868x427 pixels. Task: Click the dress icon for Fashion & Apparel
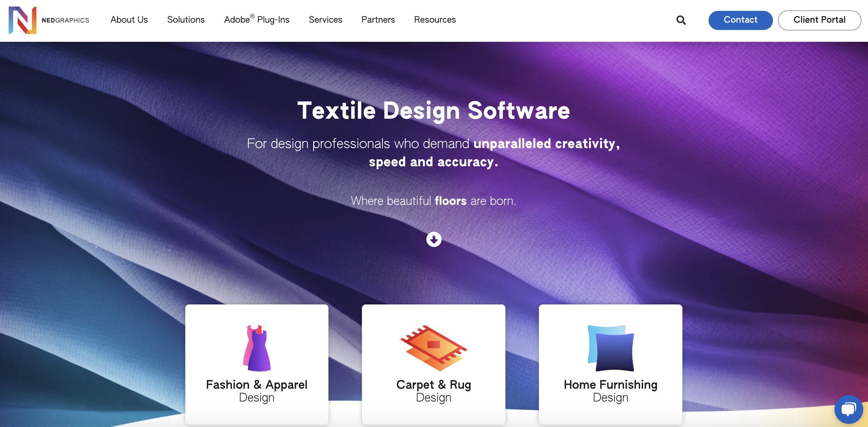(x=257, y=348)
